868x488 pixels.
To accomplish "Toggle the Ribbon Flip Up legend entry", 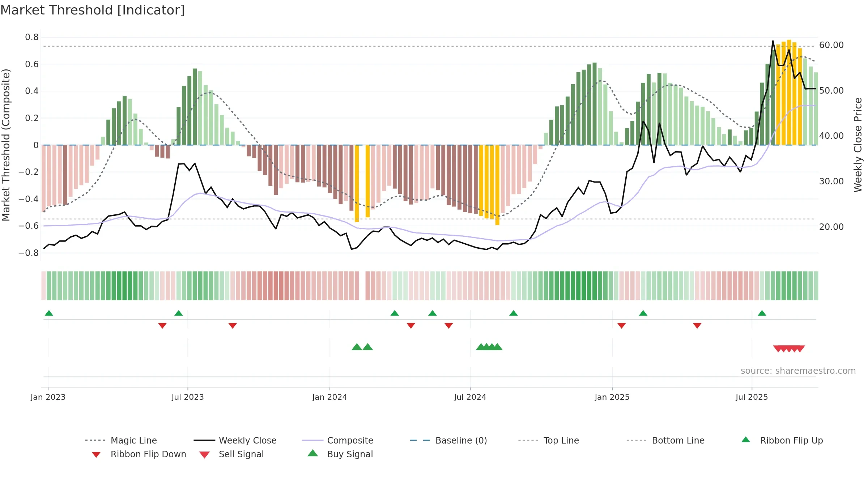I will pos(782,440).
